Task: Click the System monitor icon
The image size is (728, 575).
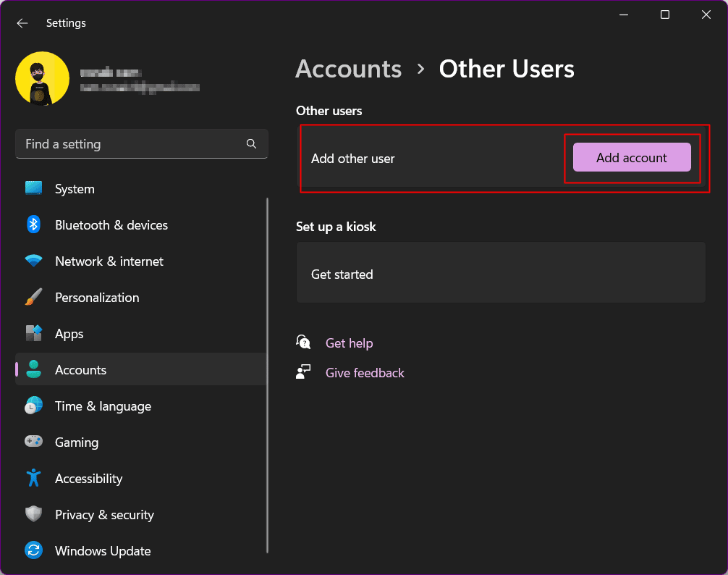Action: [x=33, y=188]
